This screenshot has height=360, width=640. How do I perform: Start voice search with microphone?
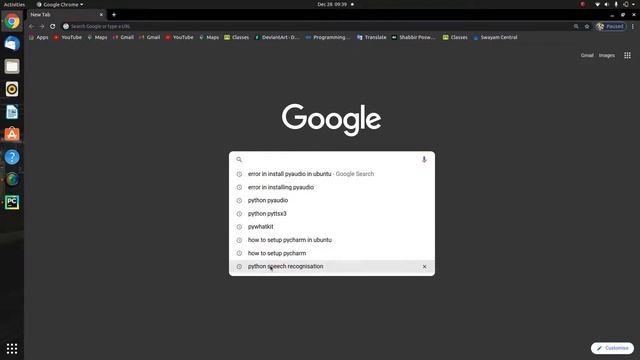[x=424, y=160]
